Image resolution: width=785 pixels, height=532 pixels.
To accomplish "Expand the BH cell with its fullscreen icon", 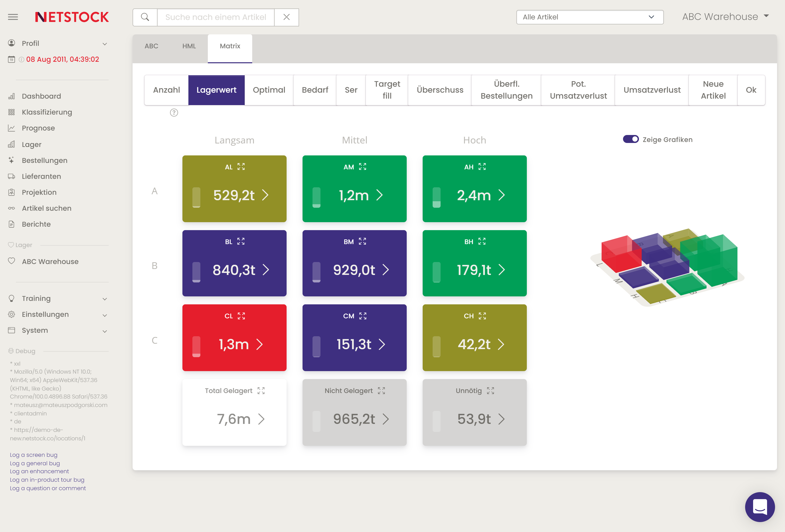I will tap(482, 241).
